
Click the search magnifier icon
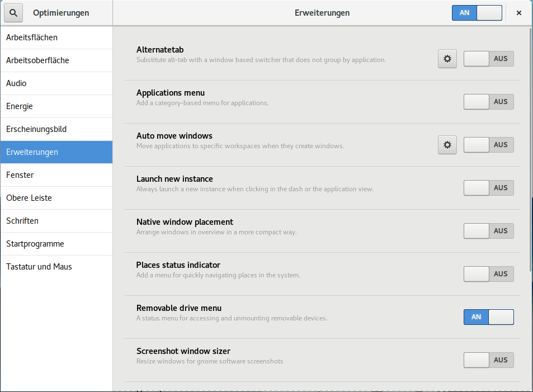coord(13,13)
